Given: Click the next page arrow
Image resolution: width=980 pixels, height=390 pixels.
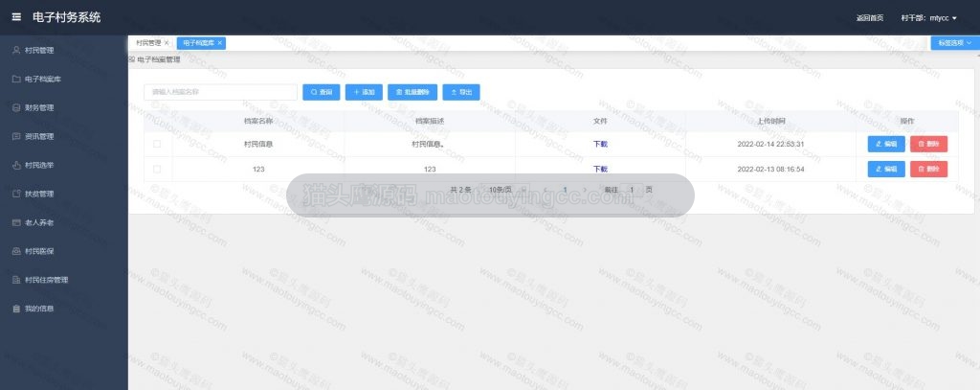Looking at the screenshot, I should click(585, 189).
